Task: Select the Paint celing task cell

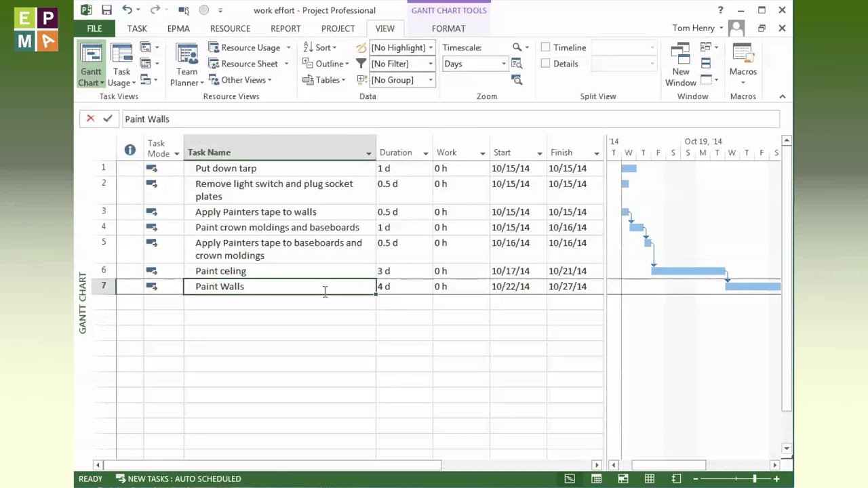Action: click(280, 271)
